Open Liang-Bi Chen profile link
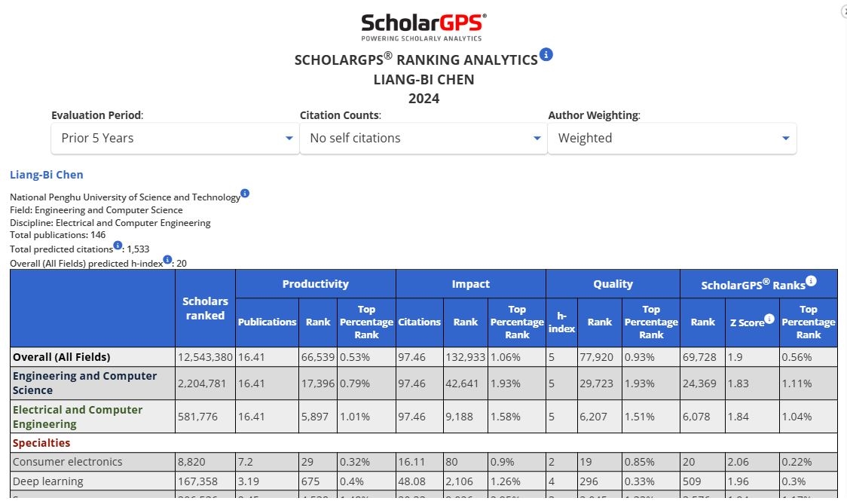This screenshot has width=847, height=504. coord(47,175)
